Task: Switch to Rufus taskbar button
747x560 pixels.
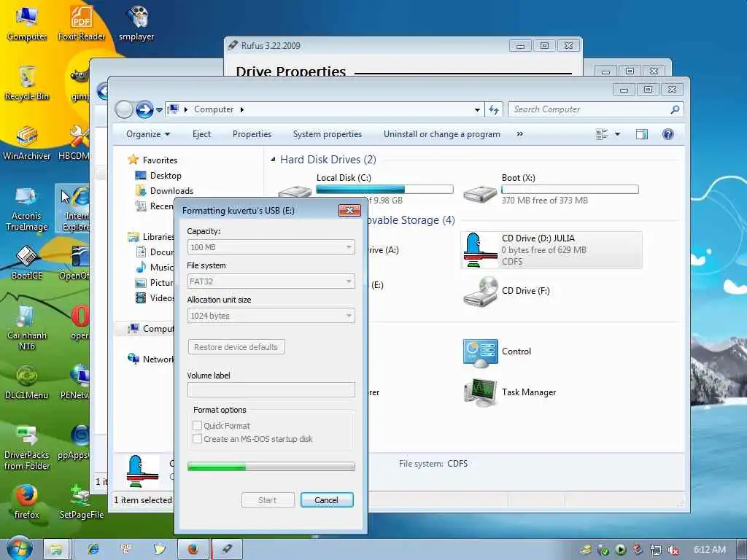Action: (x=227, y=549)
